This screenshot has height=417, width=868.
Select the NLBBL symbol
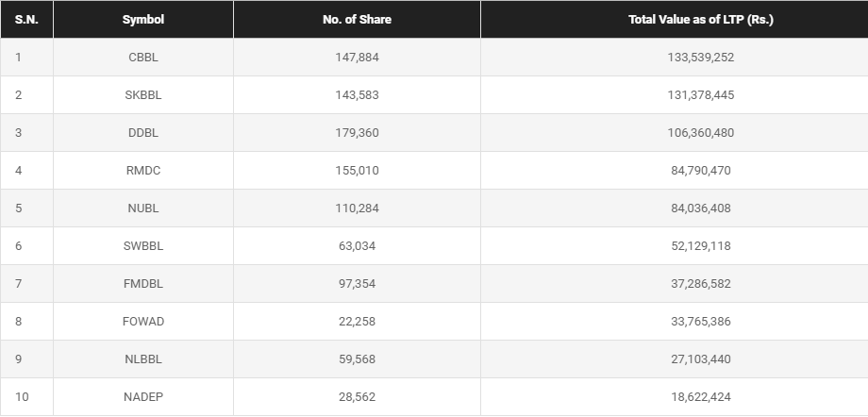(143, 359)
